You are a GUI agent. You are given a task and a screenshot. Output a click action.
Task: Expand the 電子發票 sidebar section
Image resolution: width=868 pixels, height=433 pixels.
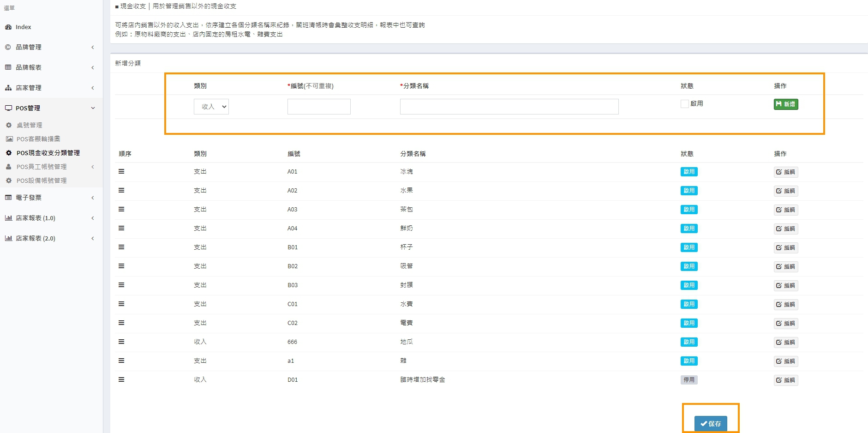pos(50,198)
